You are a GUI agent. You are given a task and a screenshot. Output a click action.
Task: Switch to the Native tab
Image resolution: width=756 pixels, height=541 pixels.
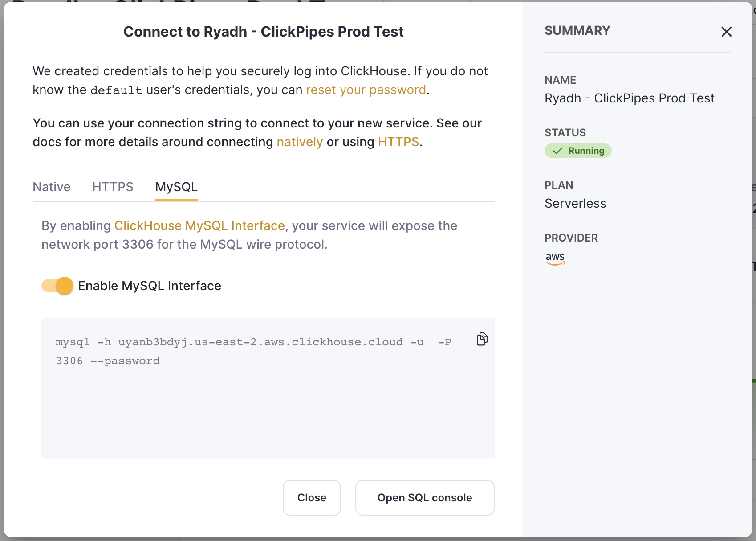click(51, 187)
